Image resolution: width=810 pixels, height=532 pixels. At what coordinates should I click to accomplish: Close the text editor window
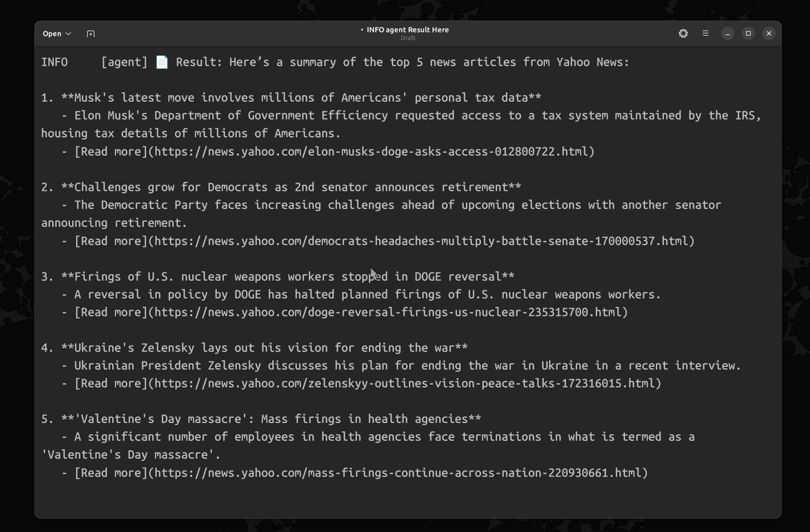(769, 34)
